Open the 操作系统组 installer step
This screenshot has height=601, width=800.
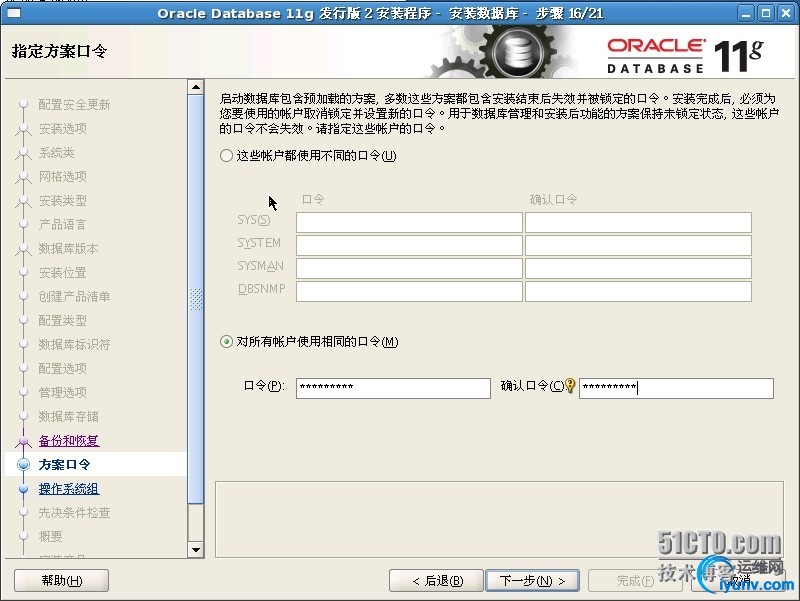coord(69,488)
